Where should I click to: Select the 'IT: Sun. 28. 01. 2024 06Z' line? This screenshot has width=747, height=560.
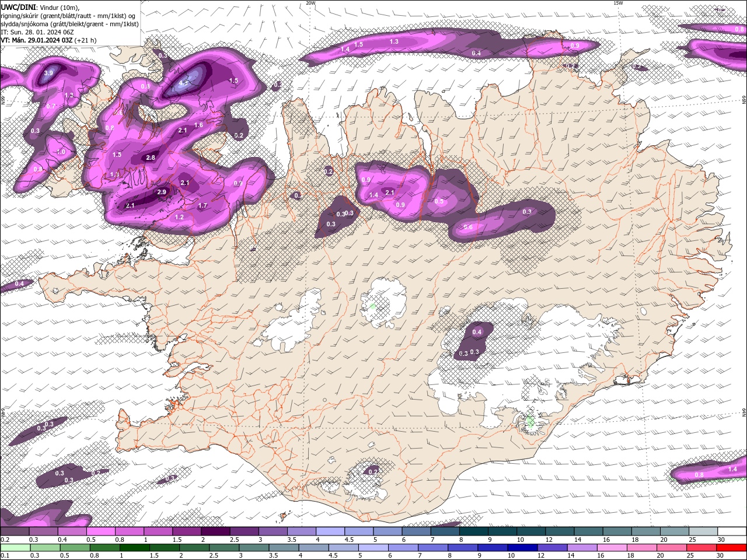(37, 32)
